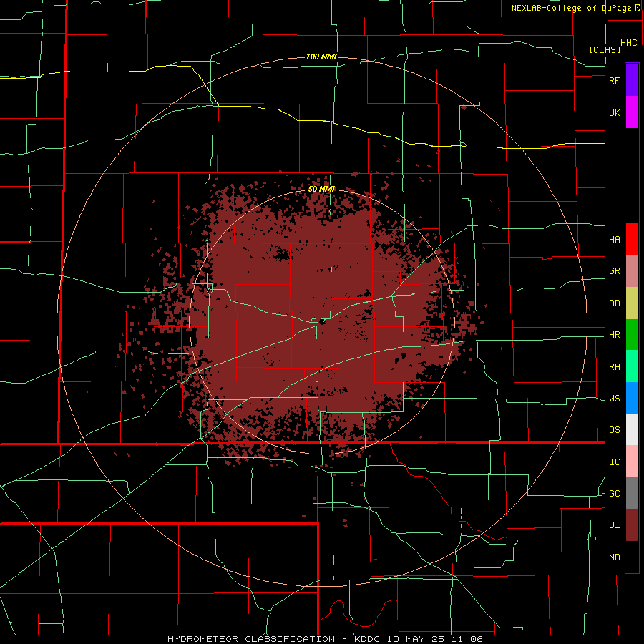Screen dimensions: 644x644
Task: Click the BI dark-red legend swatch
Action: coord(632,525)
